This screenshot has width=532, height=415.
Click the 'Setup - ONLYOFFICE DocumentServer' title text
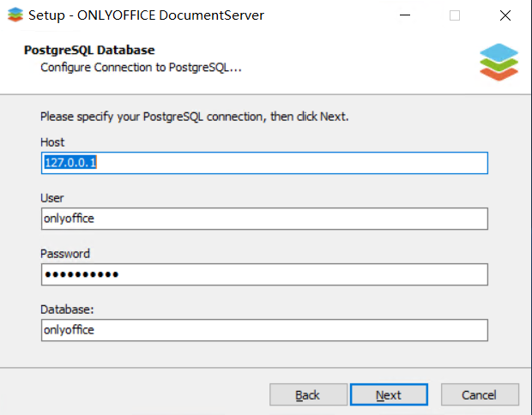click(x=146, y=15)
